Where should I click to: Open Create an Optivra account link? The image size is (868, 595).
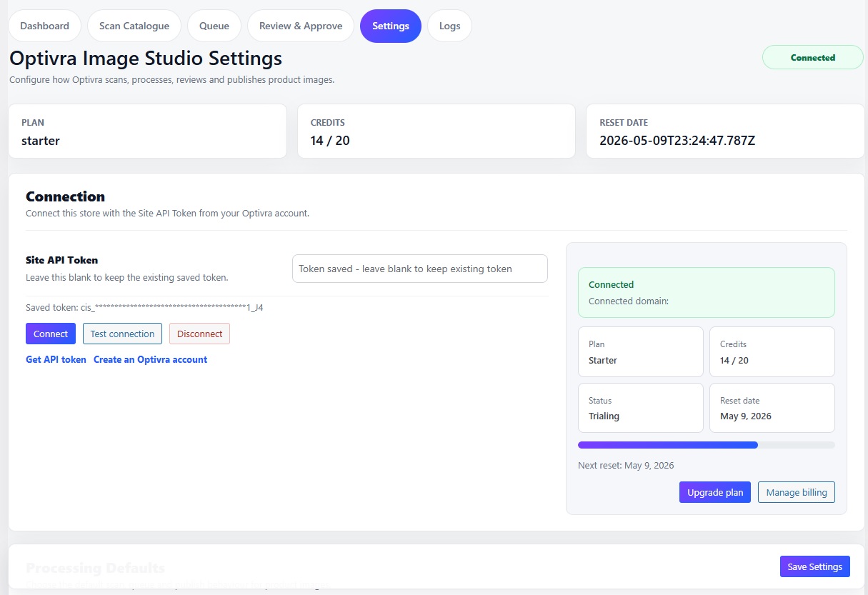pos(150,359)
